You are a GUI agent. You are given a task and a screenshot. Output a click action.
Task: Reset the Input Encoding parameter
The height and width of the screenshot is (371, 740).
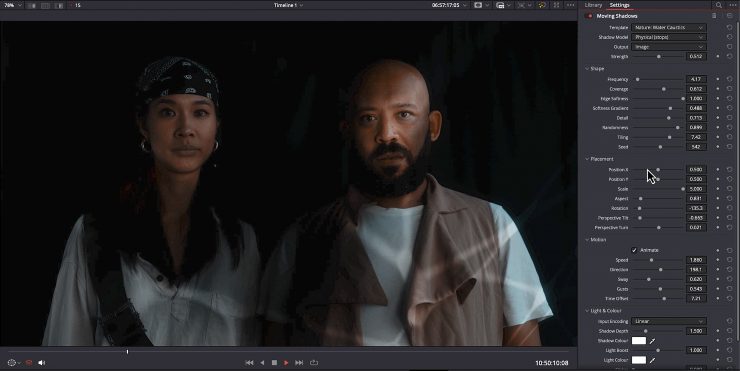[730, 321]
